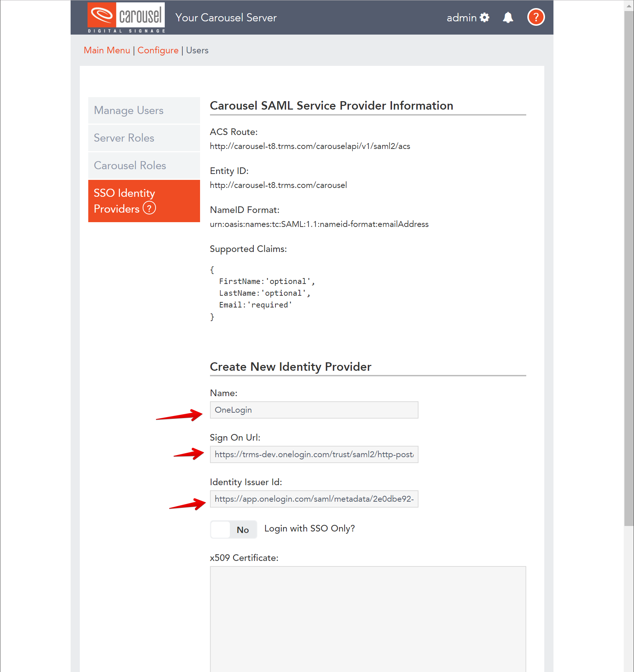Click the Carousel Digital Signage logo

coord(126,18)
